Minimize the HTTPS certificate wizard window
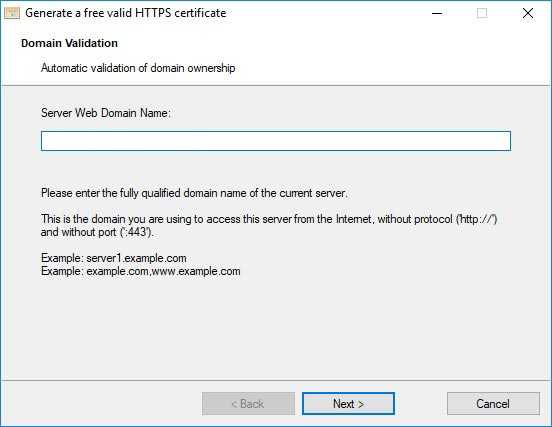This screenshot has width=552, height=427. pos(437,13)
